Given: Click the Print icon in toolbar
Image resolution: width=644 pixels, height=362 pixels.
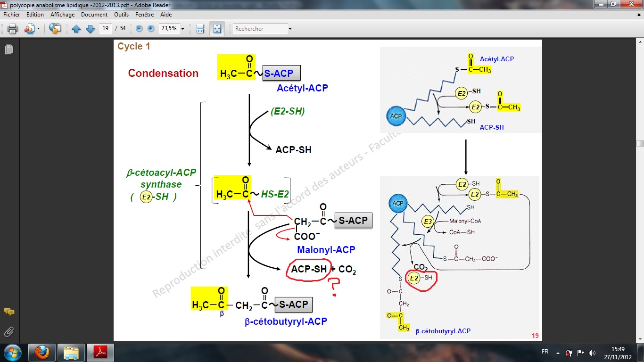Looking at the screenshot, I should coord(12,29).
